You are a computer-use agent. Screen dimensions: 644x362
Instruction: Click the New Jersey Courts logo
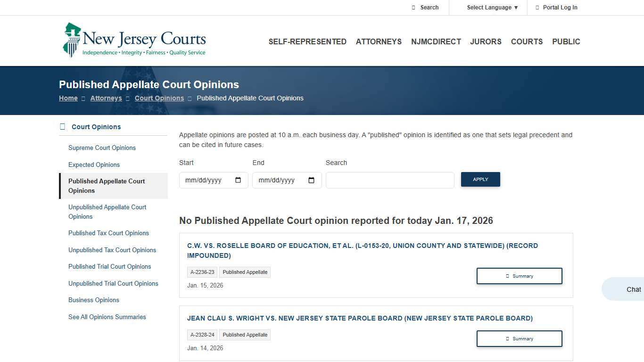134,40
